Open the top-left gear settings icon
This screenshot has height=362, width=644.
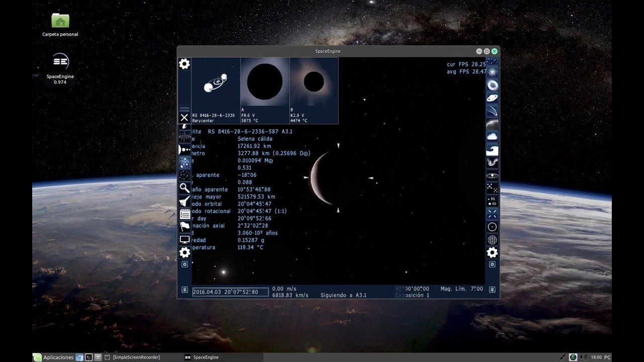tap(185, 64)
